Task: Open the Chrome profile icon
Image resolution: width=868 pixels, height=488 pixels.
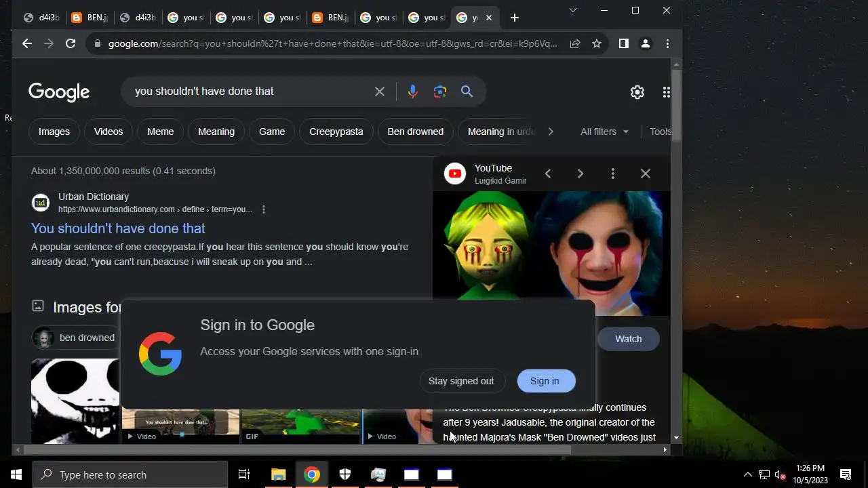Action: pyautogui.click(x=646, y=43)
